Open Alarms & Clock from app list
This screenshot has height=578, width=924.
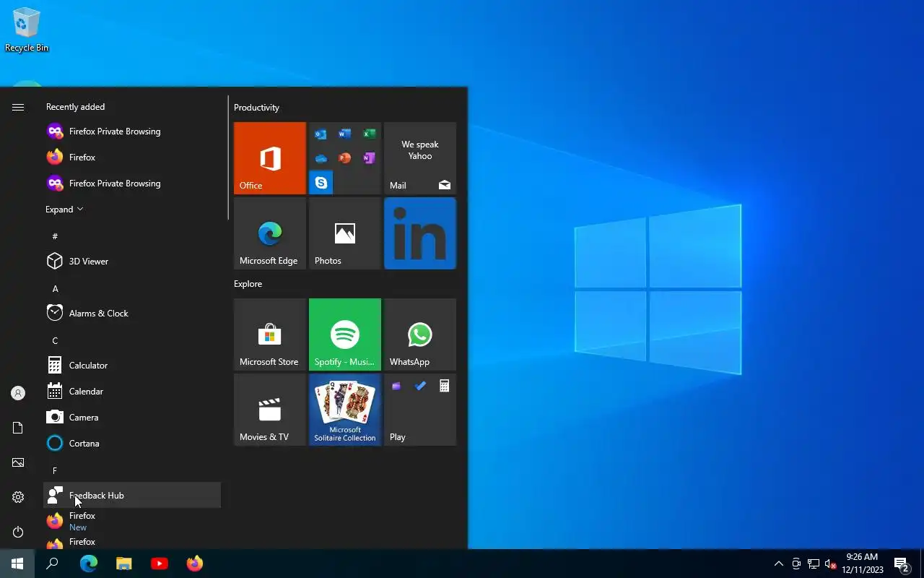pos(132,314)
